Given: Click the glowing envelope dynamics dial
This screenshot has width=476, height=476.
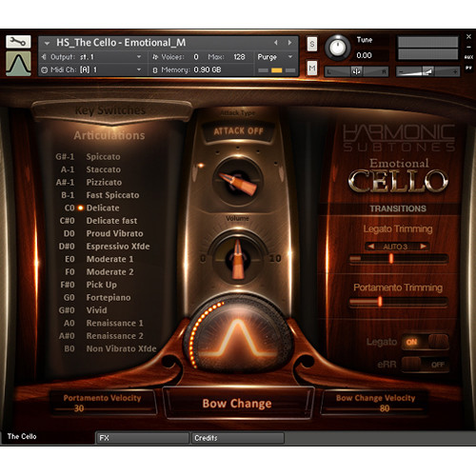Looking at the screenshot, I should click(238, 336).
